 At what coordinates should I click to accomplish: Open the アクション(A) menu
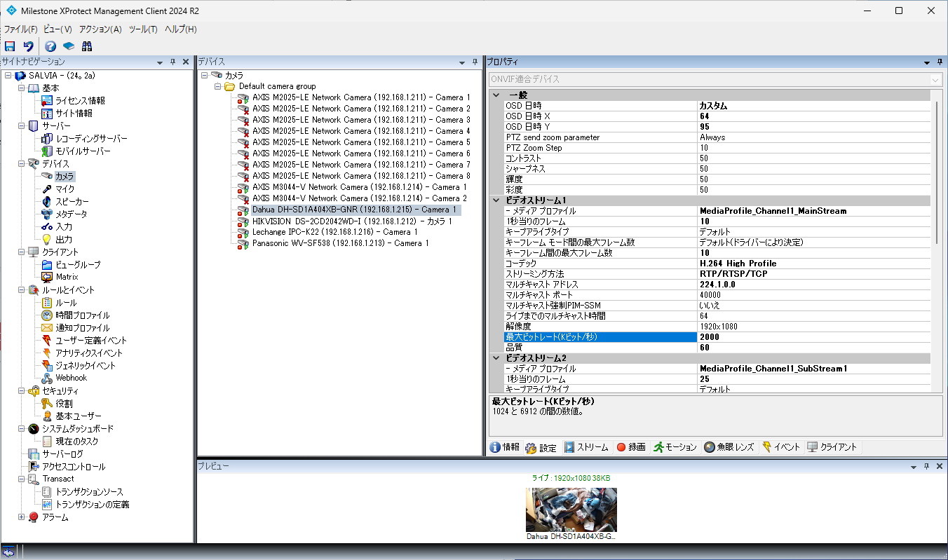point(100,29)
